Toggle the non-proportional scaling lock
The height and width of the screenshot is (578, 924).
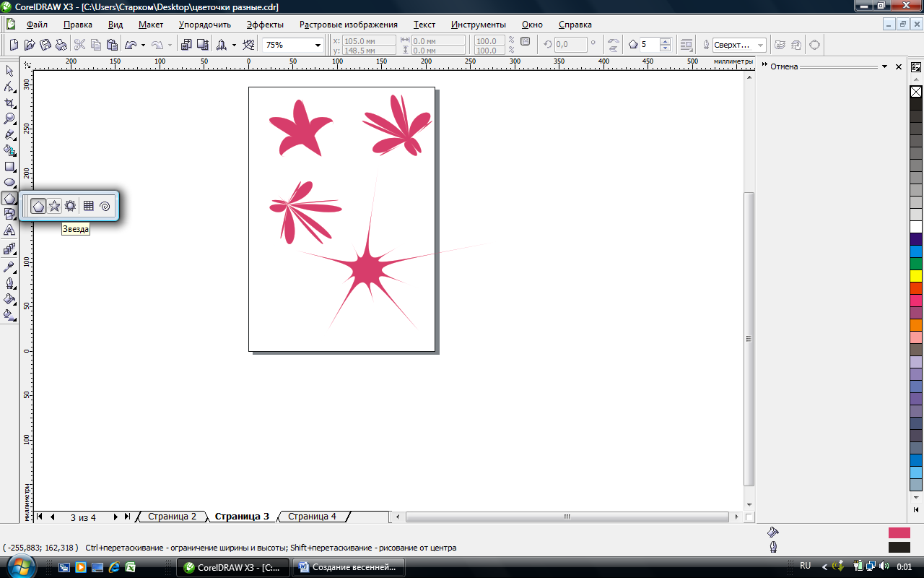pos(526,42)
